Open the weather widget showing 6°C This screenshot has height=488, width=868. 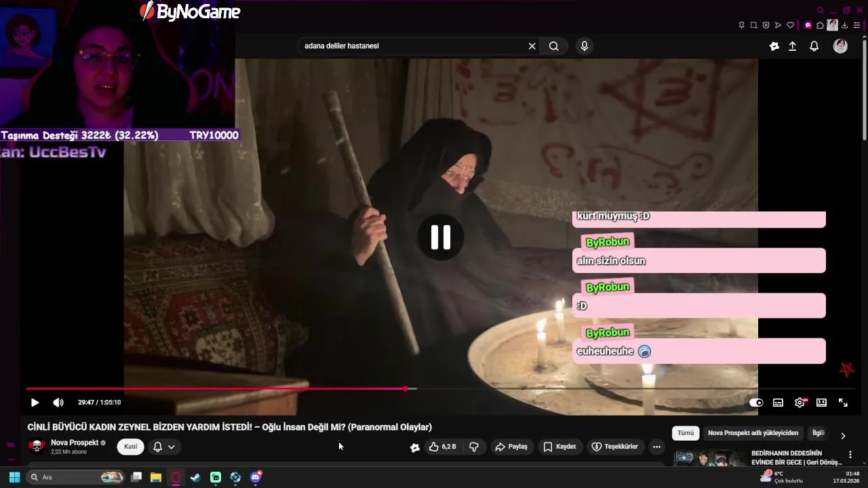[781, 477]
